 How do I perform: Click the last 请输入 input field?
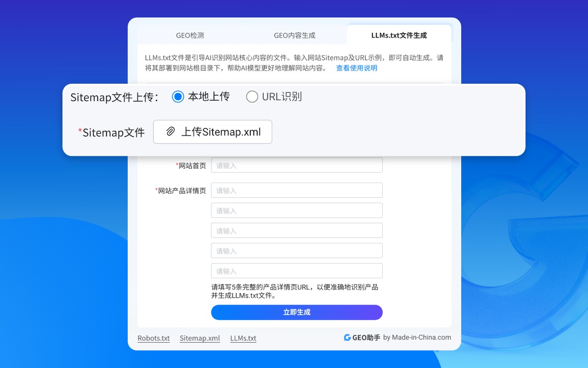296,270
